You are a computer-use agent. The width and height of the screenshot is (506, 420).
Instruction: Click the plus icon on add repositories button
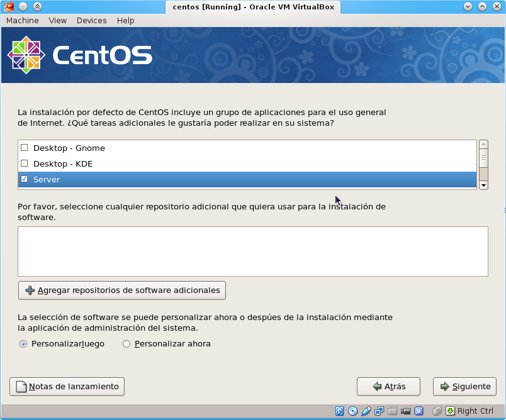coord(30,290)
